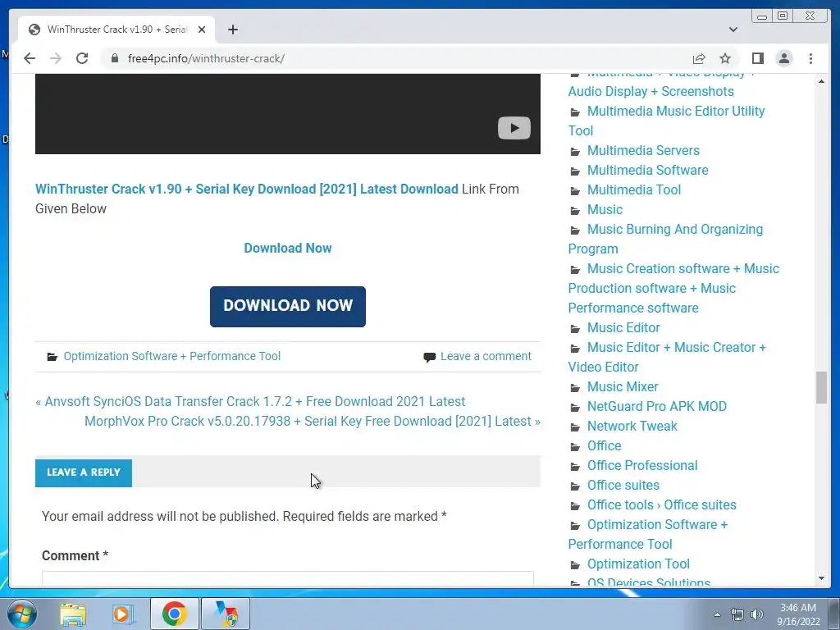
Task: Play the embedded YouTube video
Action: 514,128
